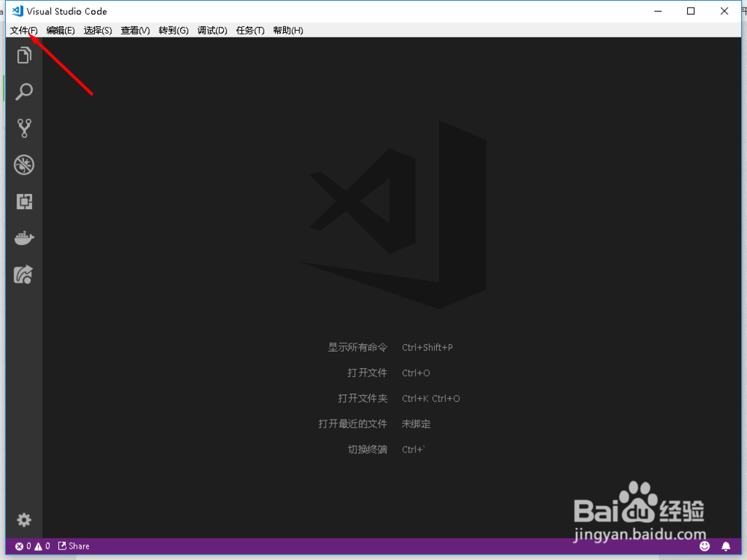Open the Live Share view icon

[x=23, y=274]
